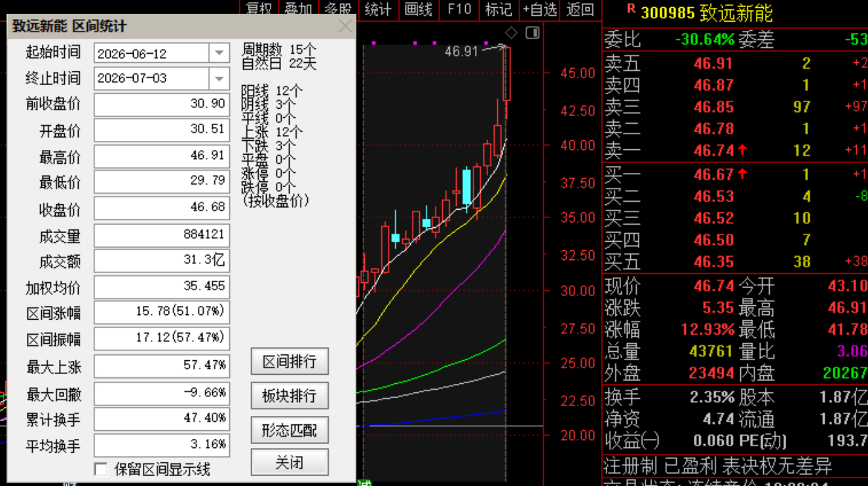Viewport: 868px width, 486px height.
Task: Click the 板块排行 button
Action: 290,396
